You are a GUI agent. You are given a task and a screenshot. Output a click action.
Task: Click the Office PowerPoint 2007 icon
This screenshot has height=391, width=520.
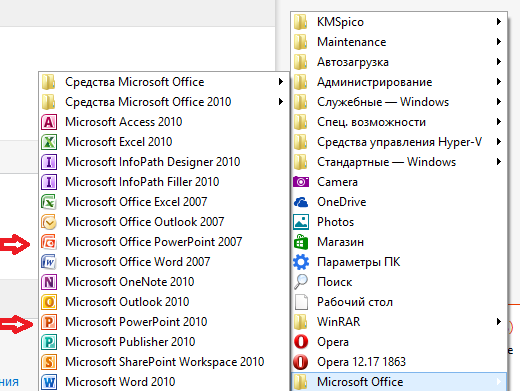pyautogui.click(x=49, y=242)
